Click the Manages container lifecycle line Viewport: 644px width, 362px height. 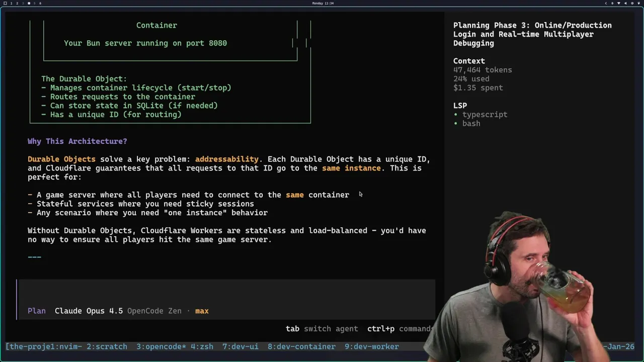point(136,87)
